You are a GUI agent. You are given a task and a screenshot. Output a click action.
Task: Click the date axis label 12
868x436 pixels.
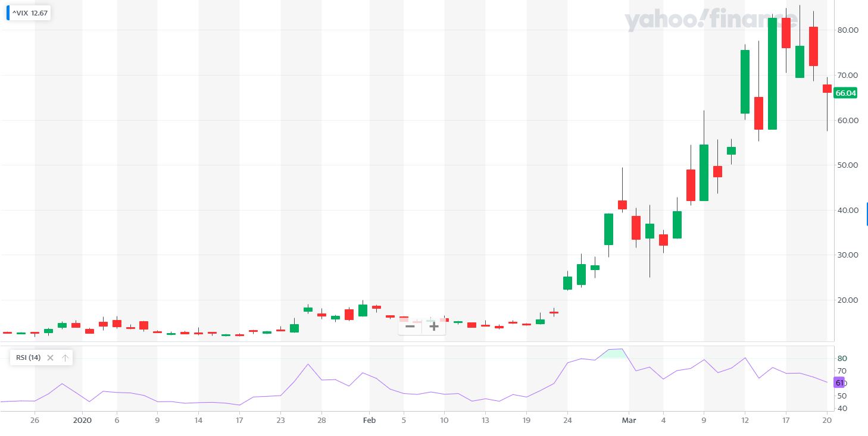coord(745,420)
